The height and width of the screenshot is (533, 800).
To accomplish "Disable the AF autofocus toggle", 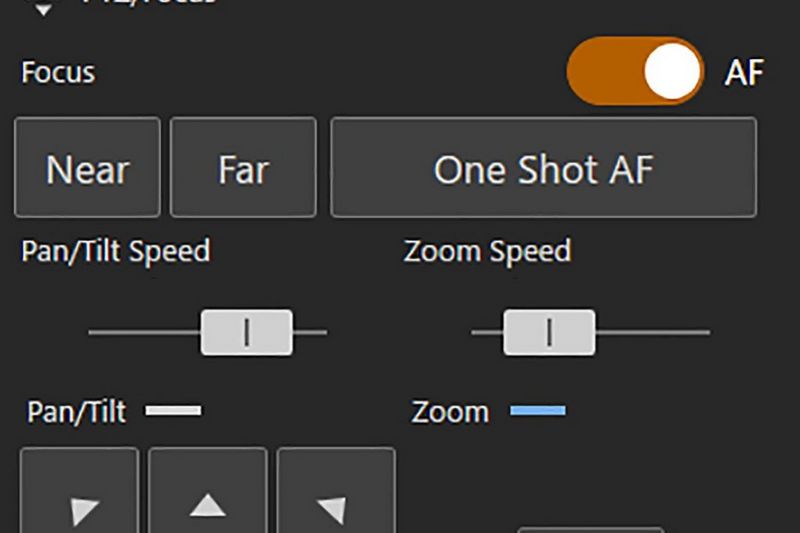I will [635, 72].
